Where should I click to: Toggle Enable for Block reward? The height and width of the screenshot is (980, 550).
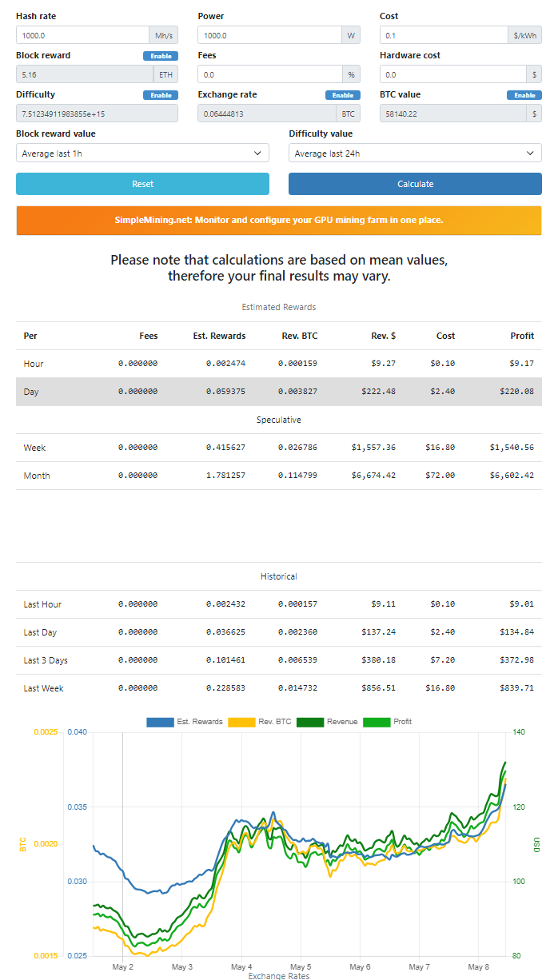point(161,56)
